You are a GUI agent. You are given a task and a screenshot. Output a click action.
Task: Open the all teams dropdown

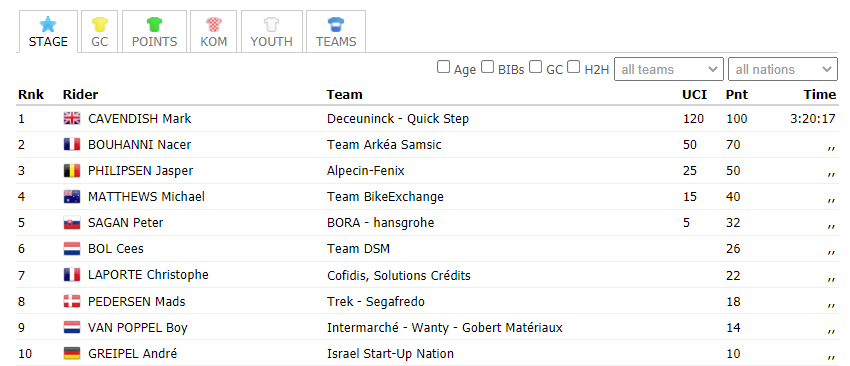669,69
